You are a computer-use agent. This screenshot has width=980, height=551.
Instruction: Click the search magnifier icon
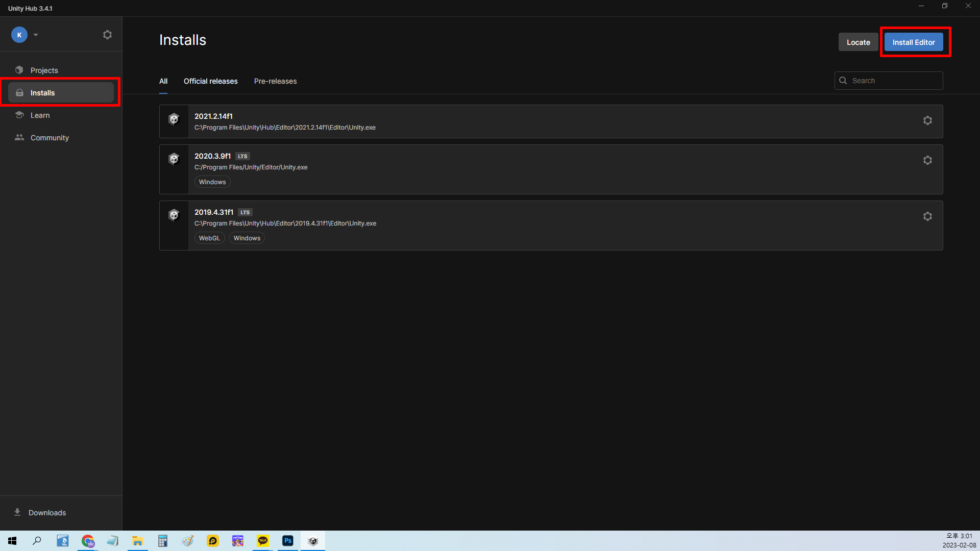[843, 81]
